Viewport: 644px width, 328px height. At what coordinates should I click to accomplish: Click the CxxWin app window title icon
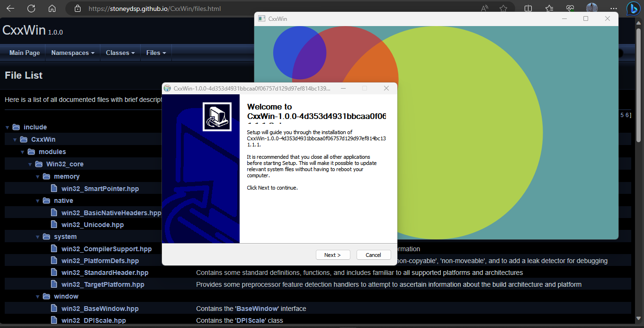coord(261,18)
